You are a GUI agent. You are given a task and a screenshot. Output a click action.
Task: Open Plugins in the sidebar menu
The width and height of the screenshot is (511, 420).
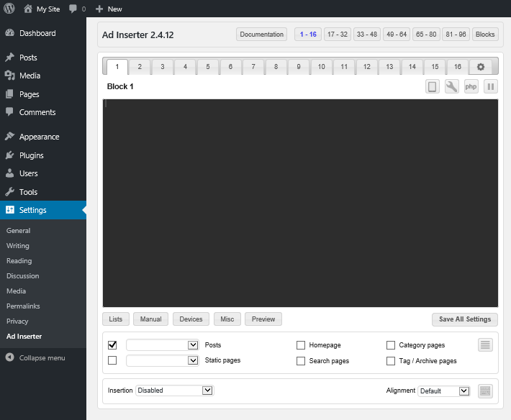click(31, 155)
